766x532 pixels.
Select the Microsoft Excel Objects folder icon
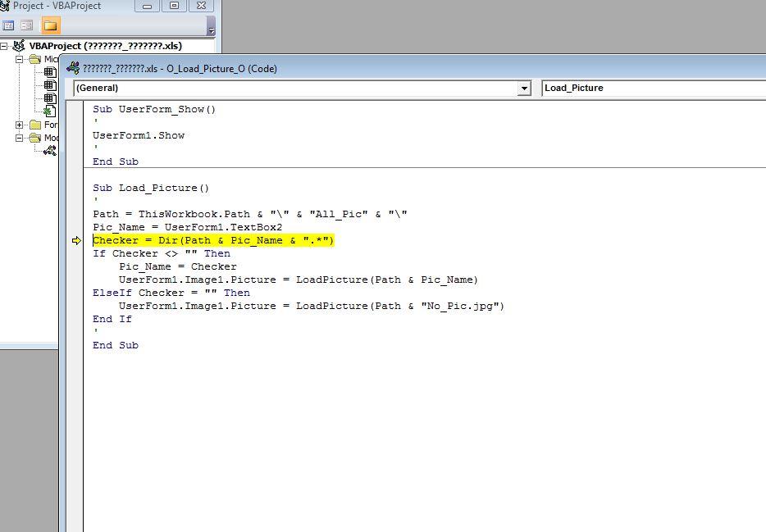click(x=35, y=60)
